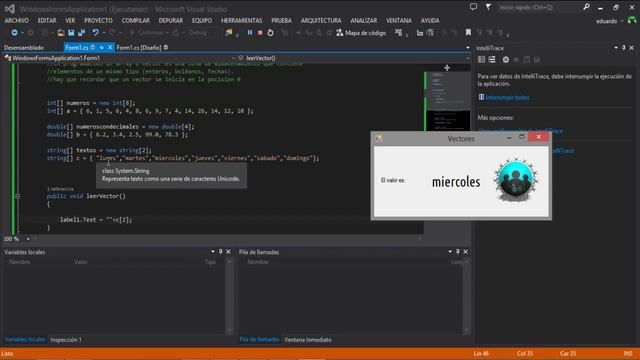Open the AYUDA menu
Screen dimensions: 640x360
pyautogui.click(x=430, y=20)
